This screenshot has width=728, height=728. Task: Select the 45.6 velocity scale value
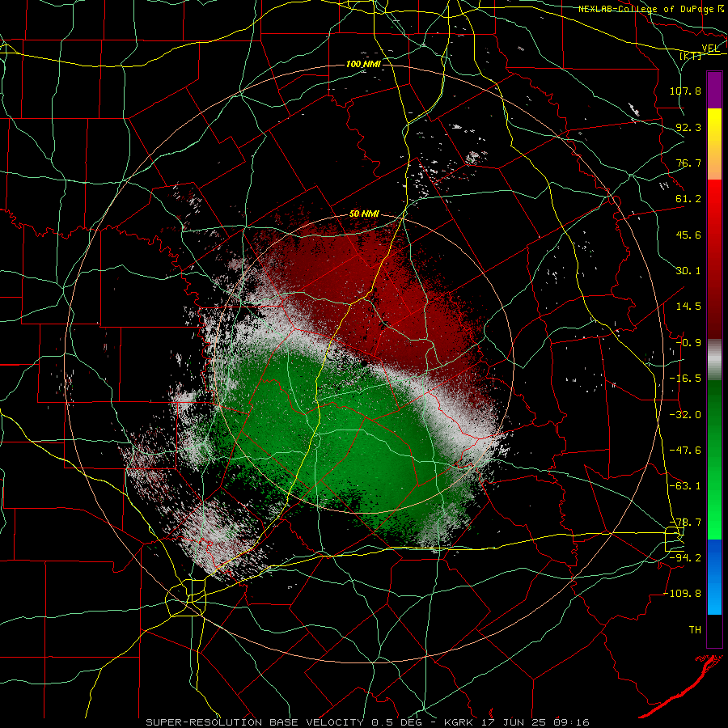[688, 235]
